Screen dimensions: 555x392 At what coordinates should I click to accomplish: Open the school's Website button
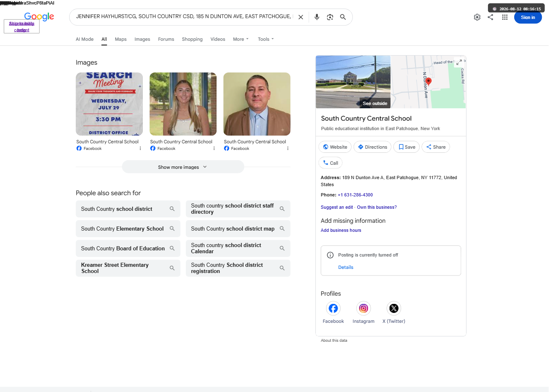(x=334, y=147)
